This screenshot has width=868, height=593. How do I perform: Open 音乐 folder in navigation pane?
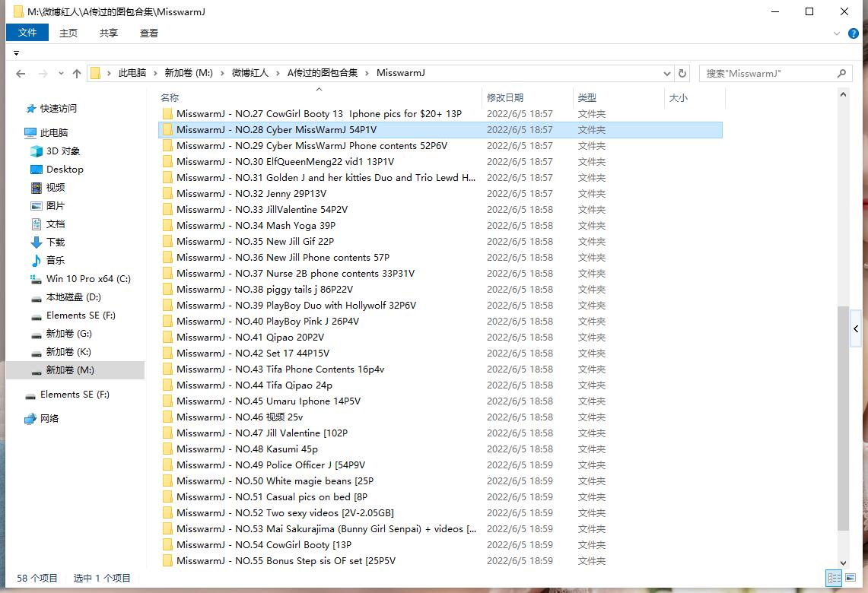[56, 261]
